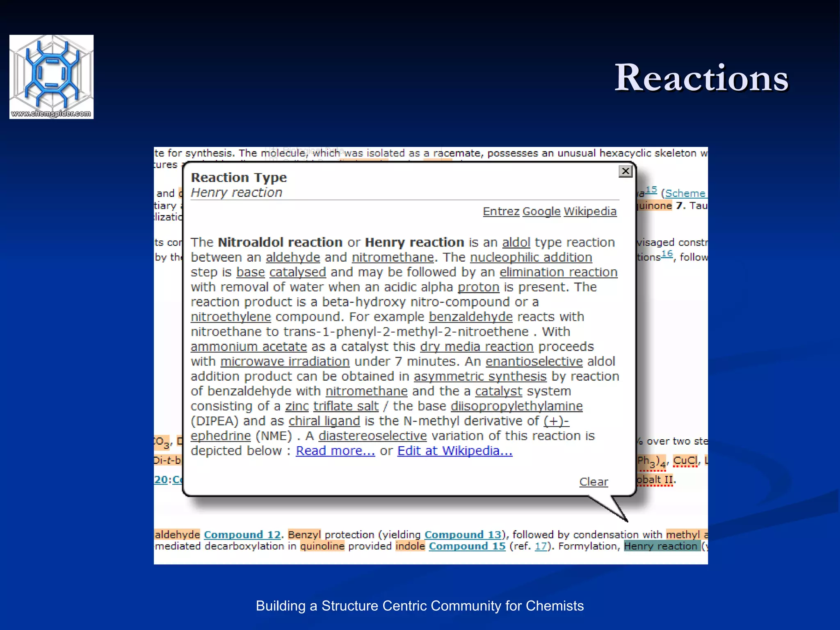840x630 pixels.
Task: Open the Google search link
Action: (541, 211)
